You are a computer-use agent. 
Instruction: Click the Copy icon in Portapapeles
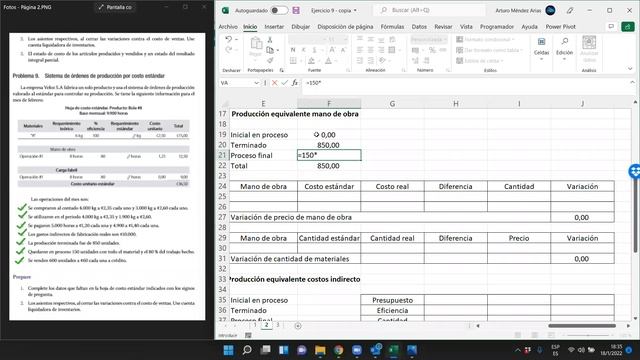tap(270, 50)
